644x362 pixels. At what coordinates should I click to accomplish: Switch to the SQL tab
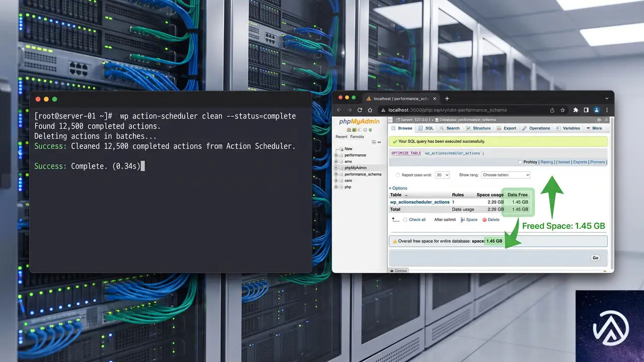click(426, 128)
